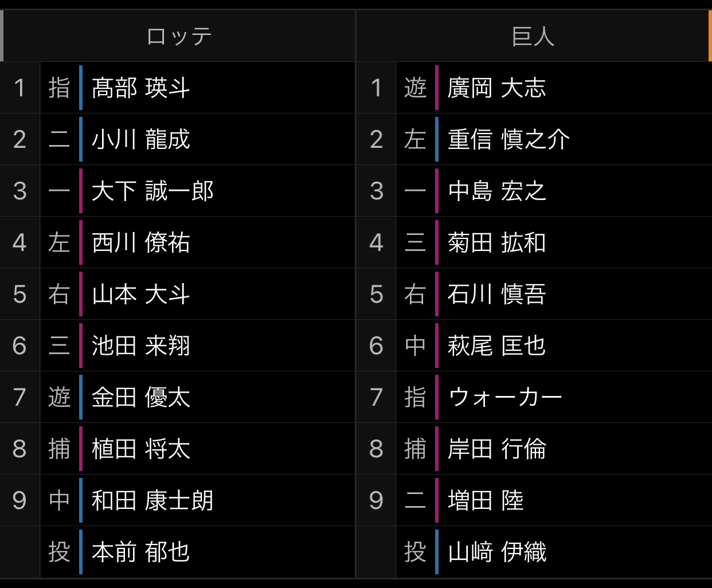Open 菊田 拡和 player entry
Image resolution: width=712 pixels, height=588 pixels.
pyautogui.click(x=496, y=242)
